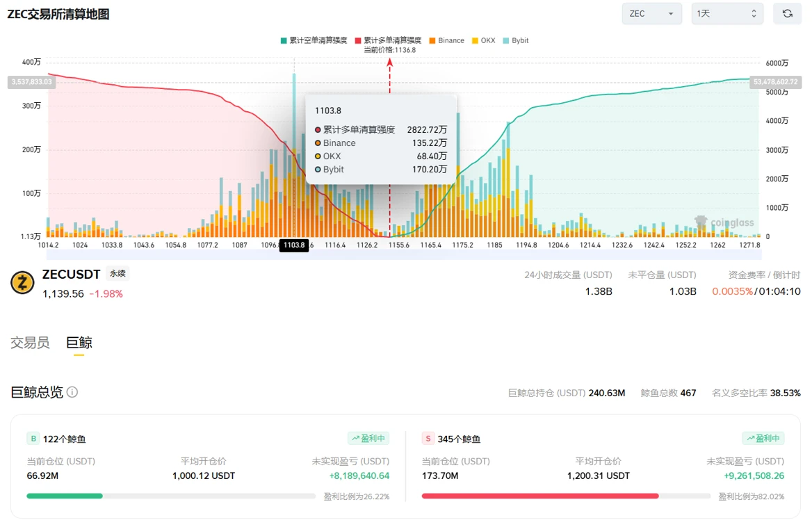
Task: Click the -1.98% price change
Action: pyautogui.click(x=106, y=293)
